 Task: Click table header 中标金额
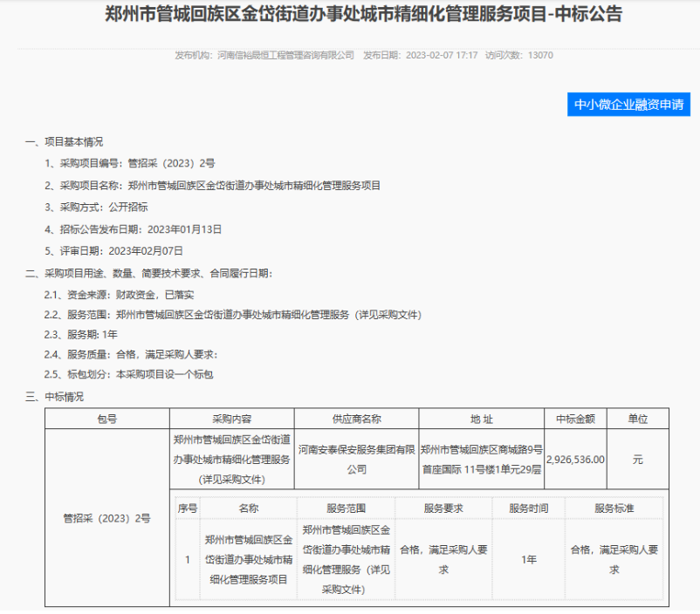tap(575, 419)
